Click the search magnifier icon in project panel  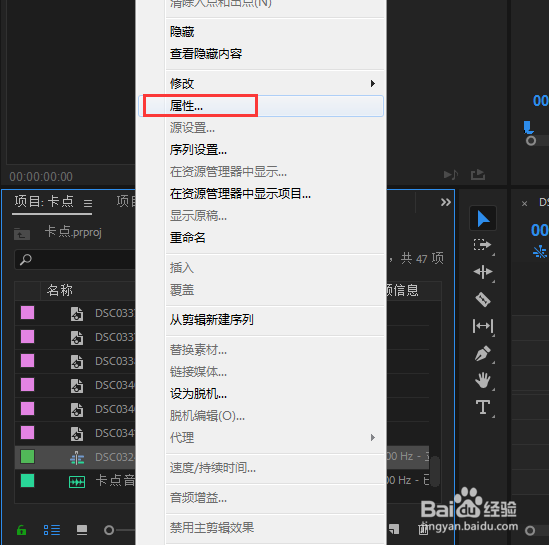click(26, 260)
